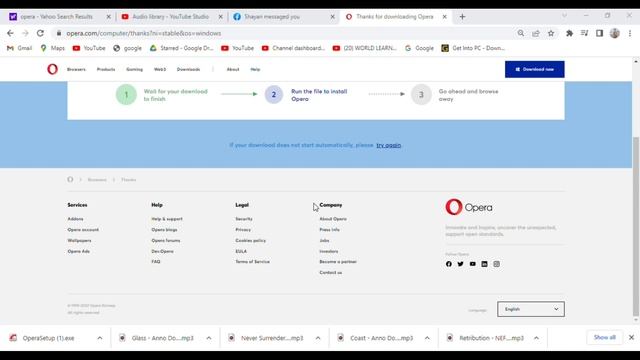Bookmark this page with the star icon

pos(551,33)
